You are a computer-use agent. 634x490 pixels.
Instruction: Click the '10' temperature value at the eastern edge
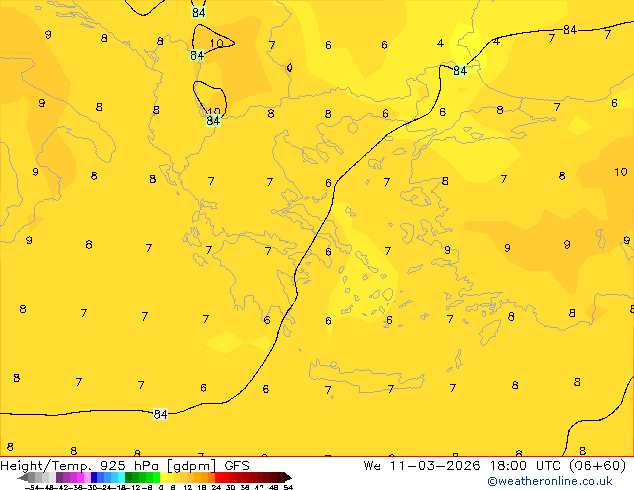pyautogui.click(x=621, y=172)
